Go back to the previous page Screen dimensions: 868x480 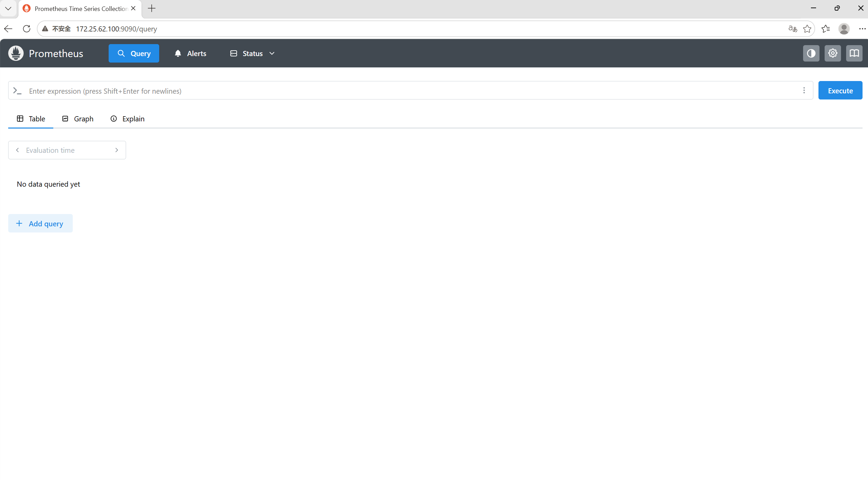[9, 29]
